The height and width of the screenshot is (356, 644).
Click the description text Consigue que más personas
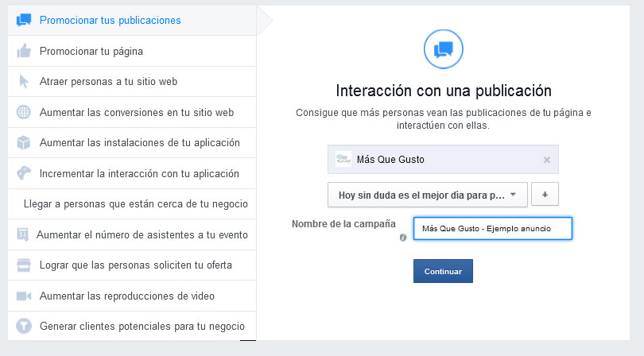[x=443, y=118]
